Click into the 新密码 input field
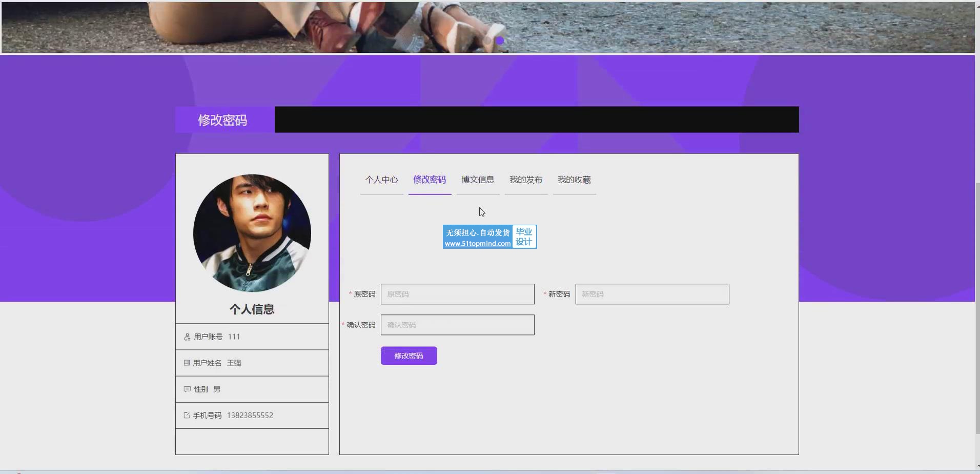This screenshot has width=980, height=474. point(652,294)
